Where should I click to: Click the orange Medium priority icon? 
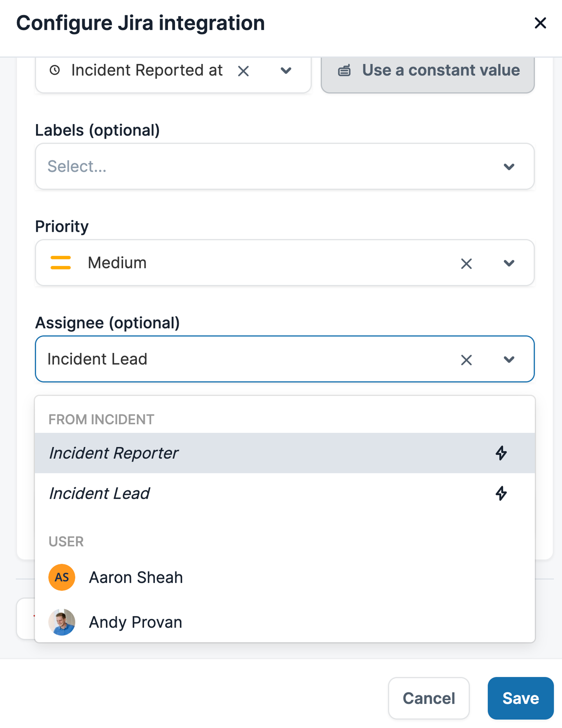(60, 263)
